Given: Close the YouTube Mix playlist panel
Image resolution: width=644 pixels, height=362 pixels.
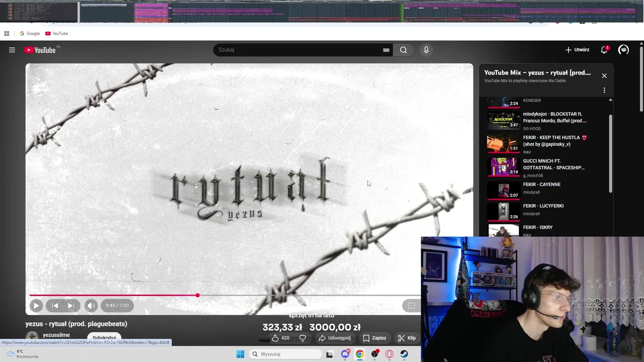Looking at the screenshot, I should pos(604,75).
